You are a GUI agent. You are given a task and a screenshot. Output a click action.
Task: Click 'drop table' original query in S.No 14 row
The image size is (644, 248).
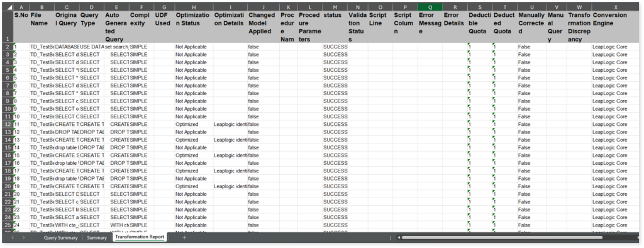point(67,147)
